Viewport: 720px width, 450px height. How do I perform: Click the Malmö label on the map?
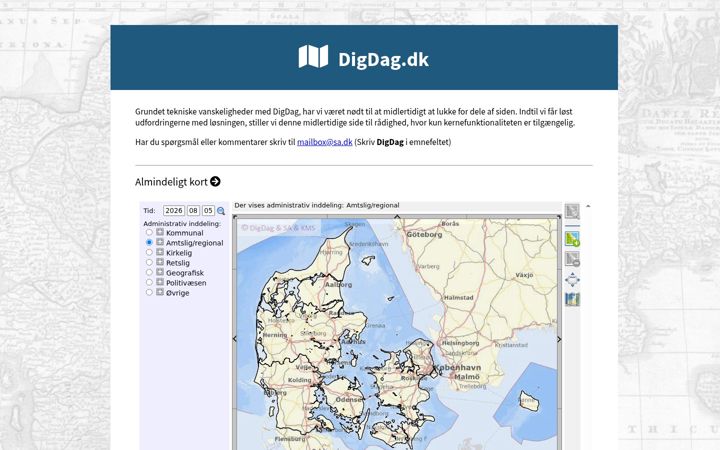point(467,377)
